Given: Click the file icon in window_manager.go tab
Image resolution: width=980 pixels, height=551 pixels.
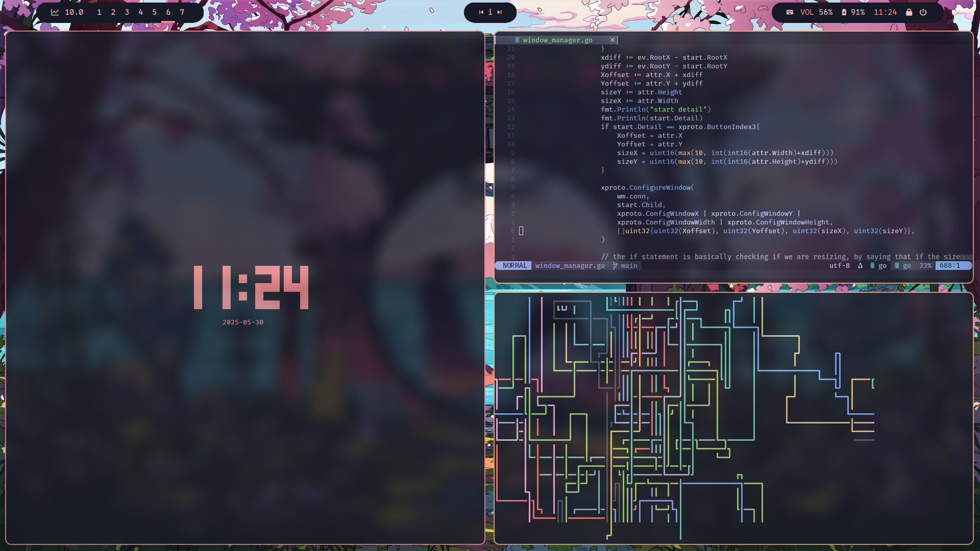Looking at the screenshot, I should [517, 40].
